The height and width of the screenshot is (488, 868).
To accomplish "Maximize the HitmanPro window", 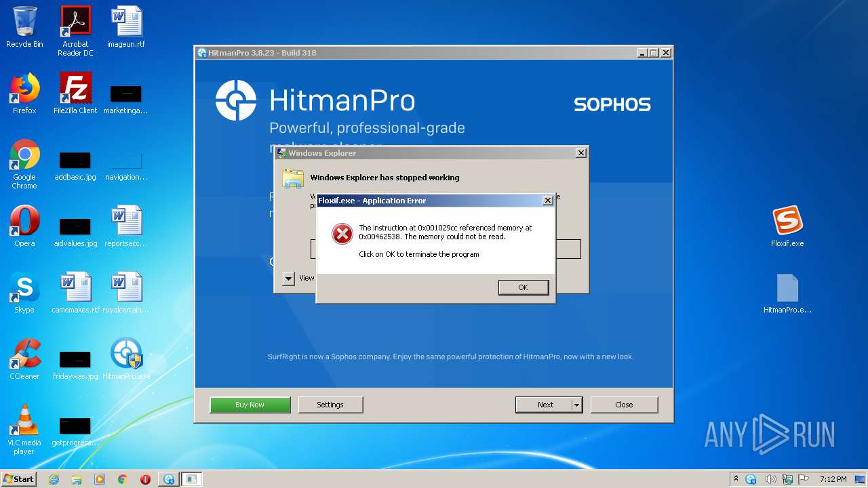I will coord(654,53).
